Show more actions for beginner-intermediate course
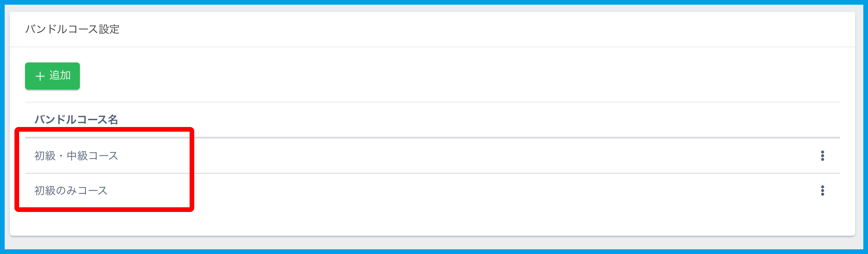Image resolution: width=868 pixels, height=254 pixels. click(823, 156)
